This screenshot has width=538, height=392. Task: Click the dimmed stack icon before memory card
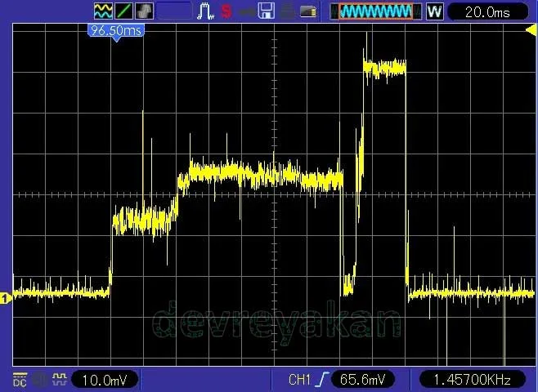point(287,11)
